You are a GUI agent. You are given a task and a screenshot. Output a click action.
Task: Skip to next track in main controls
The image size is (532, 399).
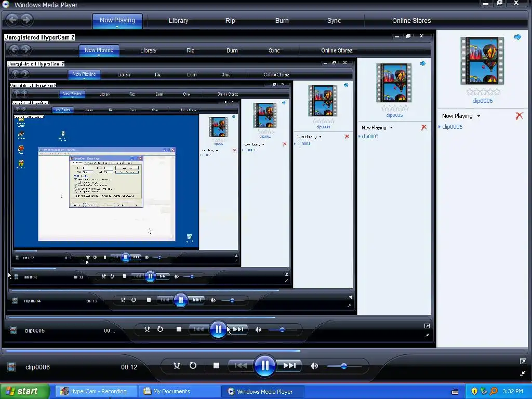click(289, 365)
